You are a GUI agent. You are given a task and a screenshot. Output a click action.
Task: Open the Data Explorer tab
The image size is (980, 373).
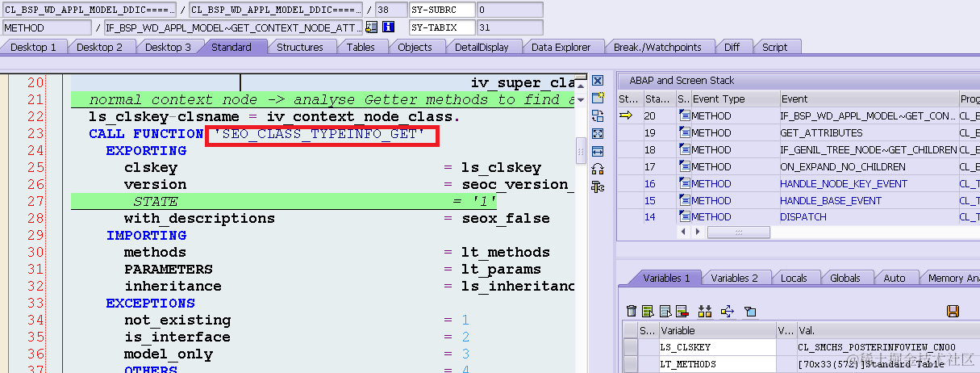(x=561, y=47)
